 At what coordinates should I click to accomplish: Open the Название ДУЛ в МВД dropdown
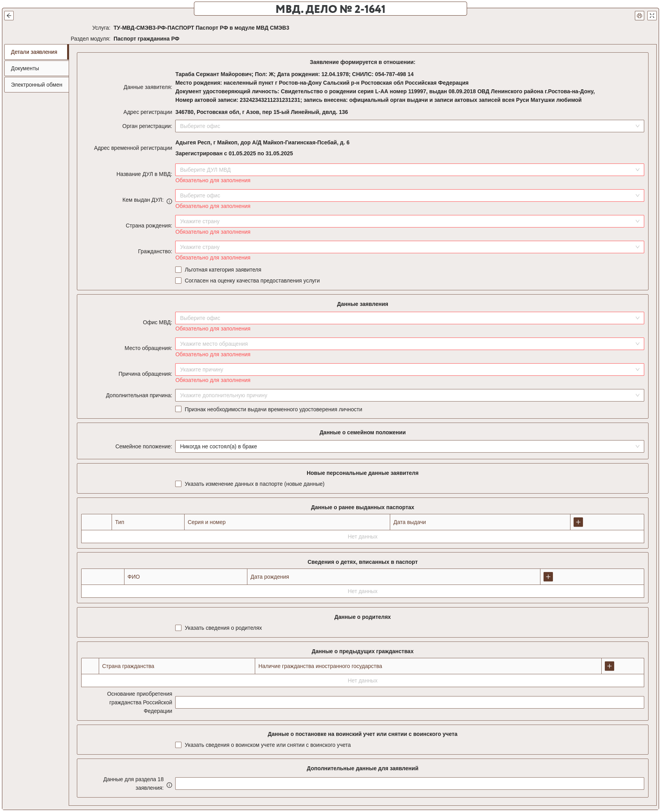[409, 170]
